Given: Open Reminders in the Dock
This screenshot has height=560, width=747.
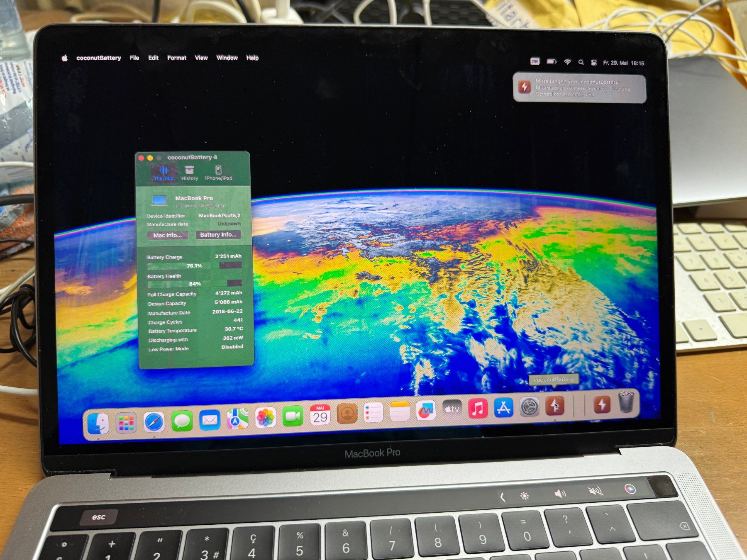Looking at the screenshot, I should coord(373,413).
